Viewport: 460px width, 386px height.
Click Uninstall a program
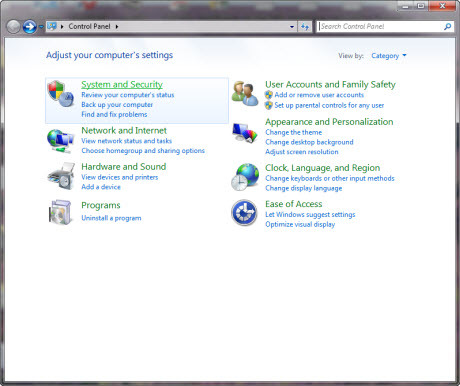coord(111,218)
